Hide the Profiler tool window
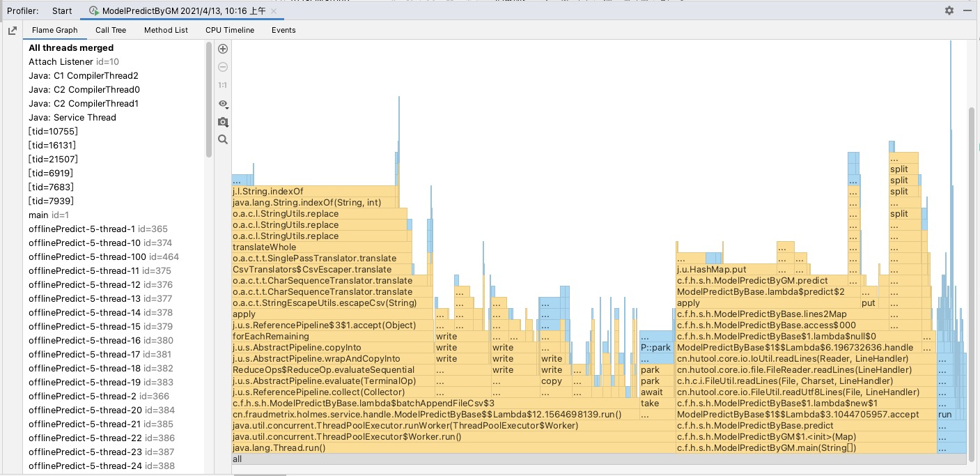The image size is (980, 476). point(968,10)
